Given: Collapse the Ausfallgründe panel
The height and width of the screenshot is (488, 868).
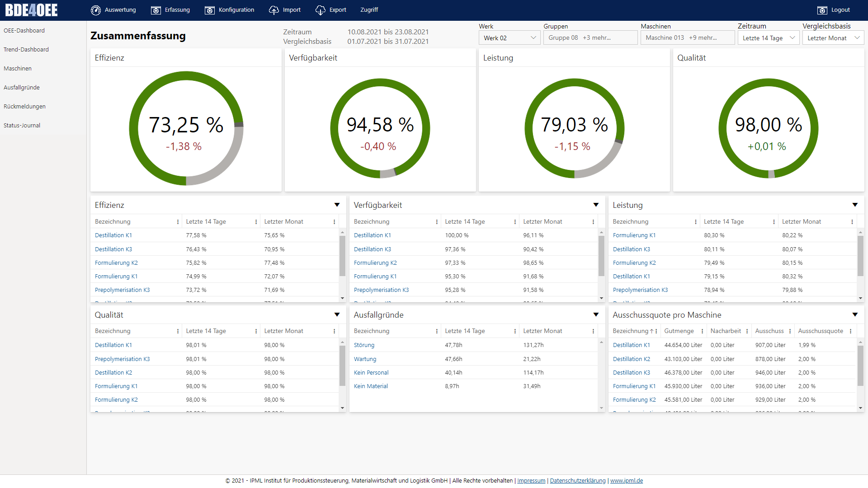Looking at the screenshot, I should click(596, 315).
